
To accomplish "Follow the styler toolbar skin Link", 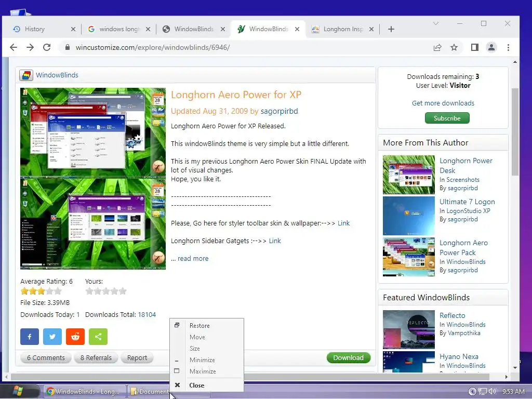I will 343,223.
